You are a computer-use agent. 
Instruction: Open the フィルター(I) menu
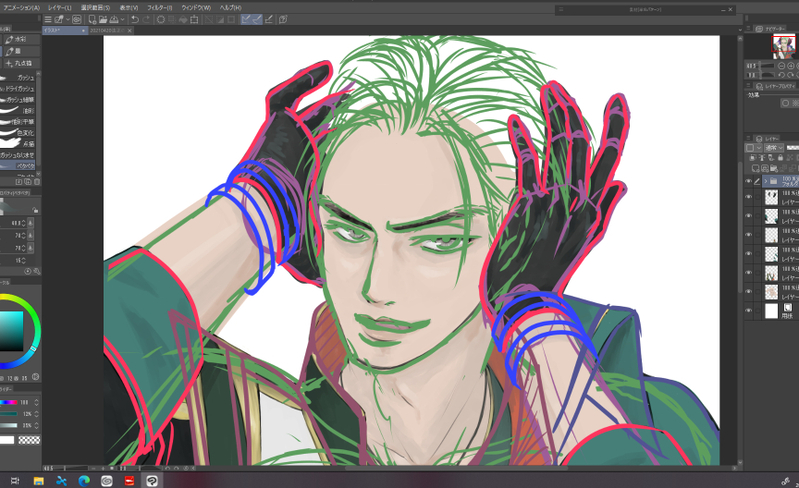159,8
